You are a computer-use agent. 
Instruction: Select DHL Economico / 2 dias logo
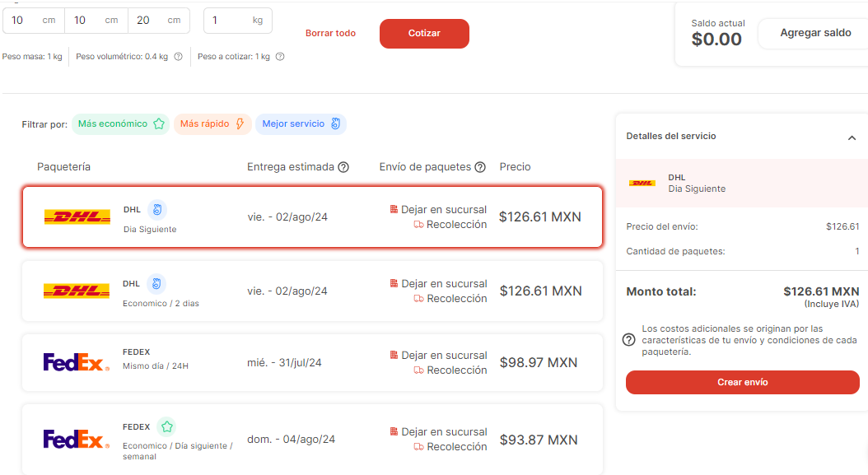[x=77, y=291]
